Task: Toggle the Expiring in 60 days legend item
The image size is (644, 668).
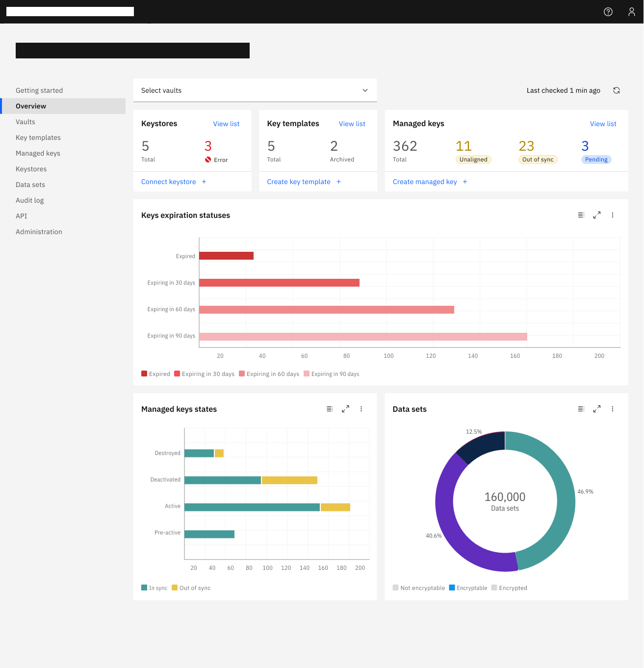Action: point(269,374)
